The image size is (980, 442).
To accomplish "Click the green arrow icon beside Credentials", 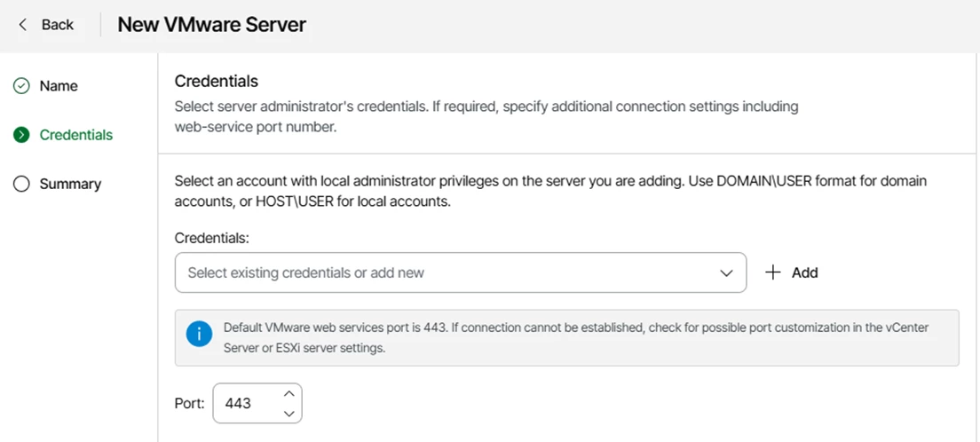I will click(21, 135).
